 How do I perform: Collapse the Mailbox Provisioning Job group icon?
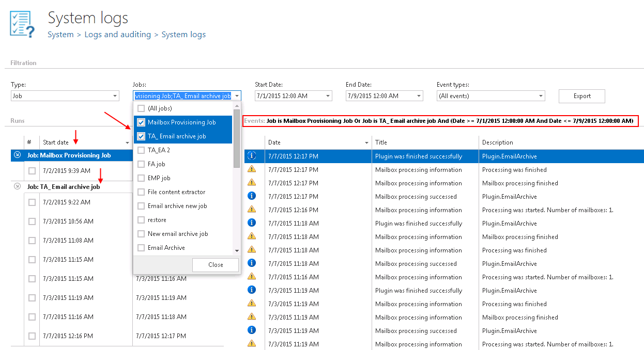click(x=17, y=155)
